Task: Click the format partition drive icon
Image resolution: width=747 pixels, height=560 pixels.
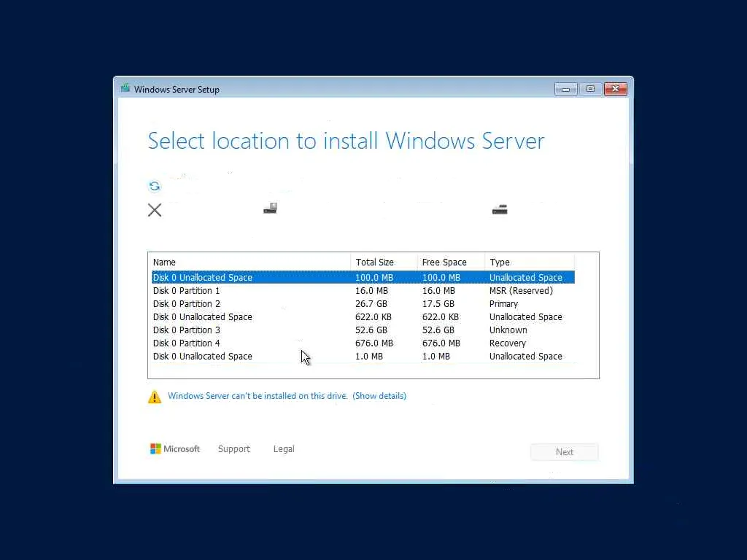Action: pos(271,208)
